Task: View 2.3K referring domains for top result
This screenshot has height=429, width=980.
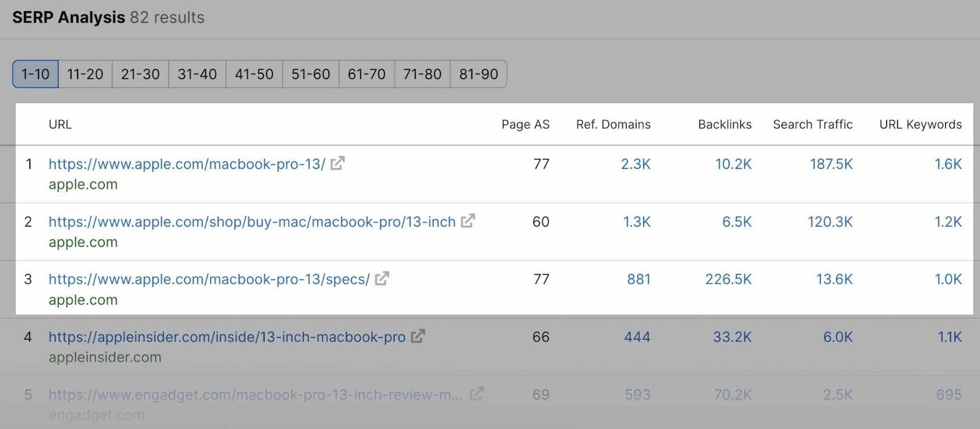Action: [x=638, y=164]
